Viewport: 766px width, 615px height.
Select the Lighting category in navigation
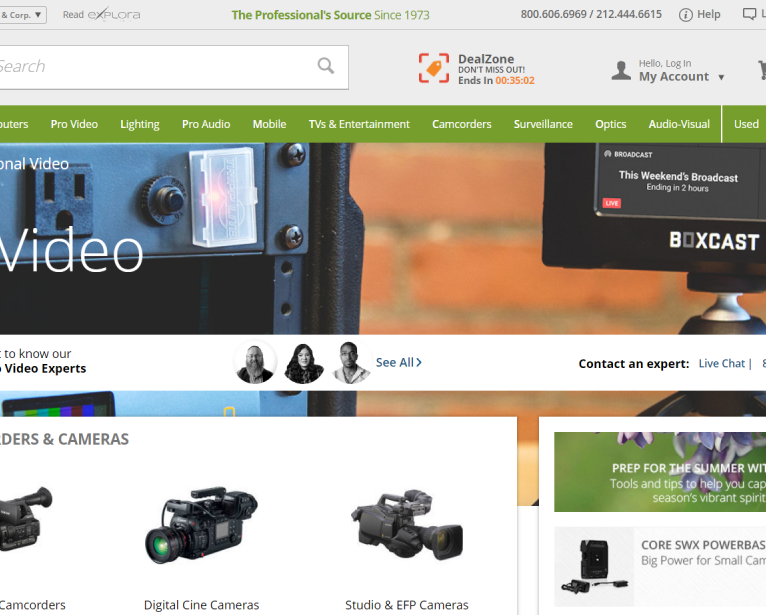click(140, 124)
